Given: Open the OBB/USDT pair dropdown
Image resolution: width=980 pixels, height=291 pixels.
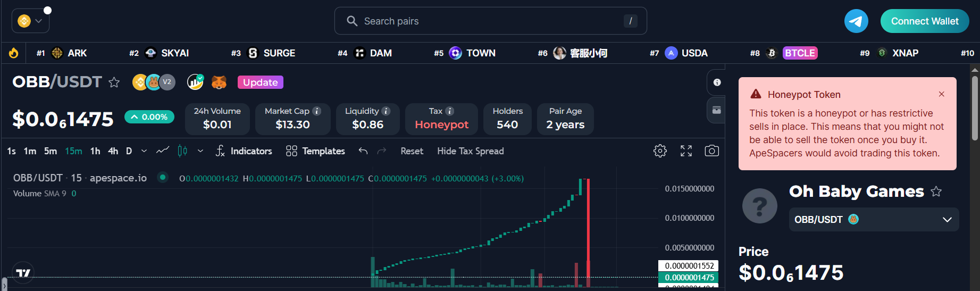Looking at the screenshot, I should (x=874, y=220).
